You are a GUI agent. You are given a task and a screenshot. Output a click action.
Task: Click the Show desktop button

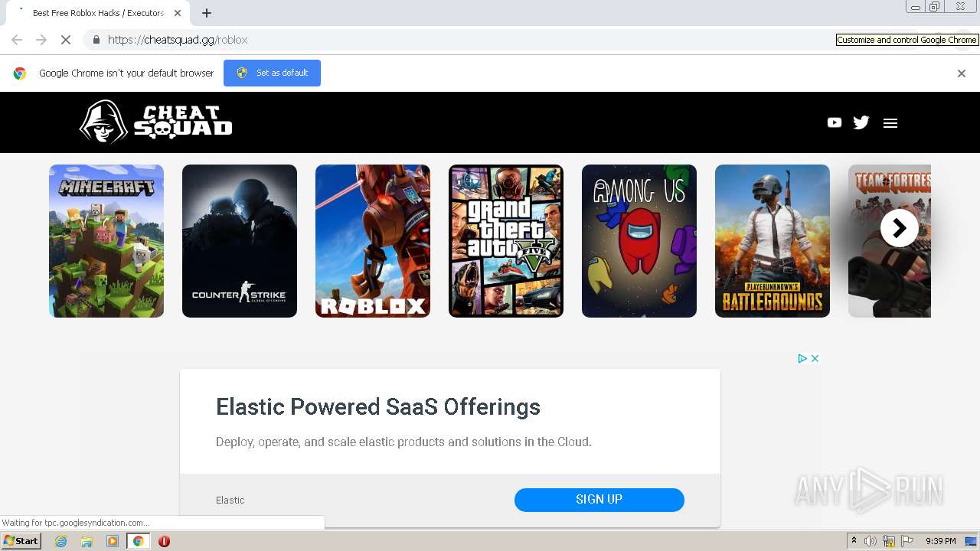[972, 541]
